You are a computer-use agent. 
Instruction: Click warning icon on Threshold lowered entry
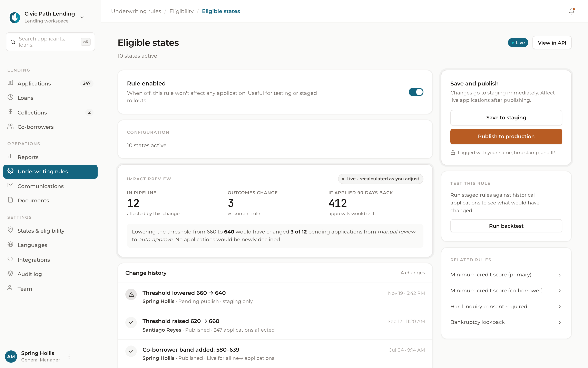[131, 295]
